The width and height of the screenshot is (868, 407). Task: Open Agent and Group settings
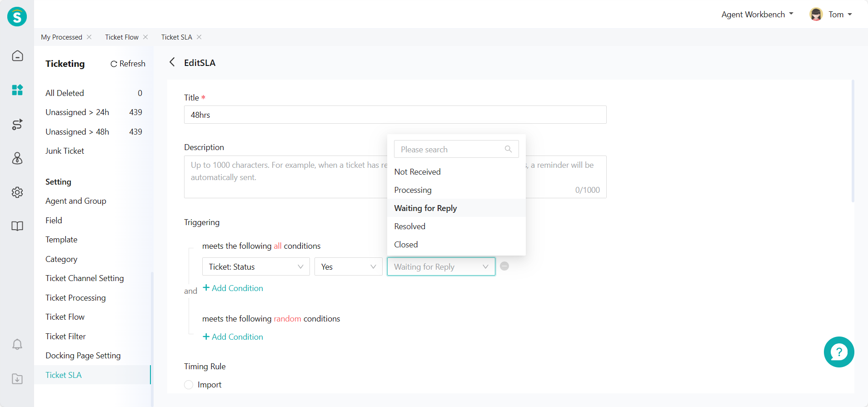coord(76,201)
